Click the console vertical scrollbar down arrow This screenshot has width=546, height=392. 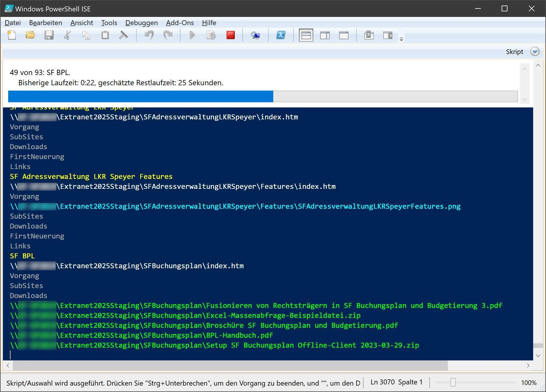point(538,356)
